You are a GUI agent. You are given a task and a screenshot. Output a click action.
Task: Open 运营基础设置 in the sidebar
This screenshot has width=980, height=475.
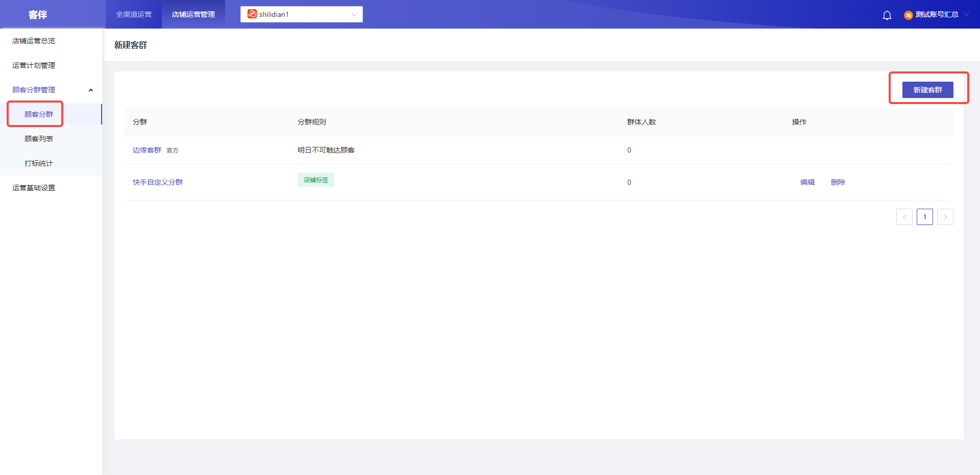[x=34, y=188]
